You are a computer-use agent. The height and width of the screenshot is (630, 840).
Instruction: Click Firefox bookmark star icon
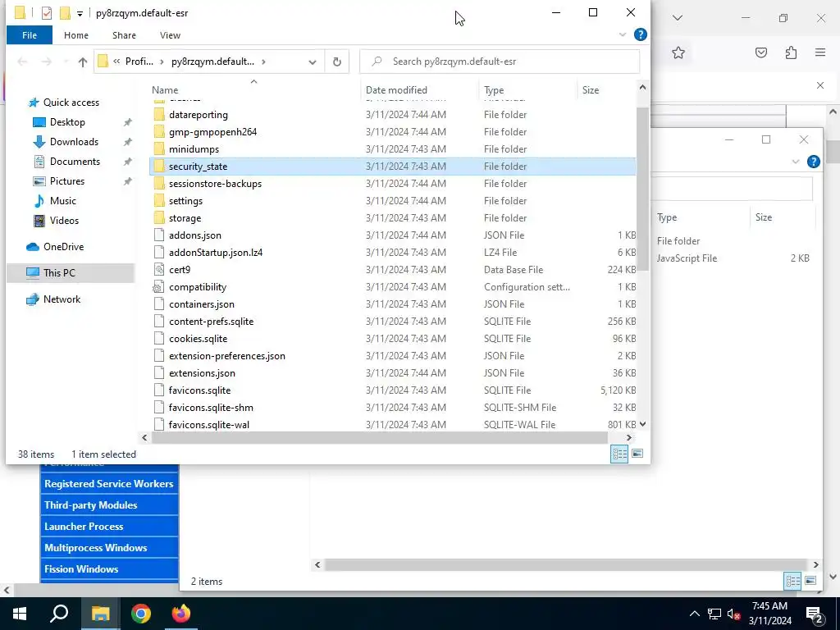tap(678, 52)
